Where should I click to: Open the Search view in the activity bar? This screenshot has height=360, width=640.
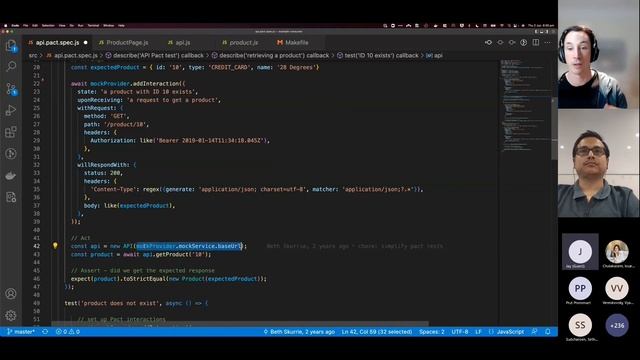click(x=11, y=66)
